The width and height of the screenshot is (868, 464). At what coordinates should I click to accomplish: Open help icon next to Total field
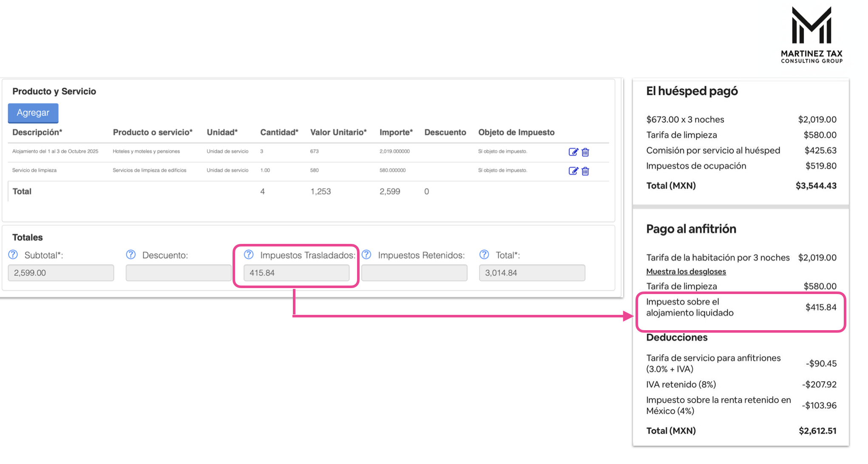pyautogui.click(x=484, y=255)
